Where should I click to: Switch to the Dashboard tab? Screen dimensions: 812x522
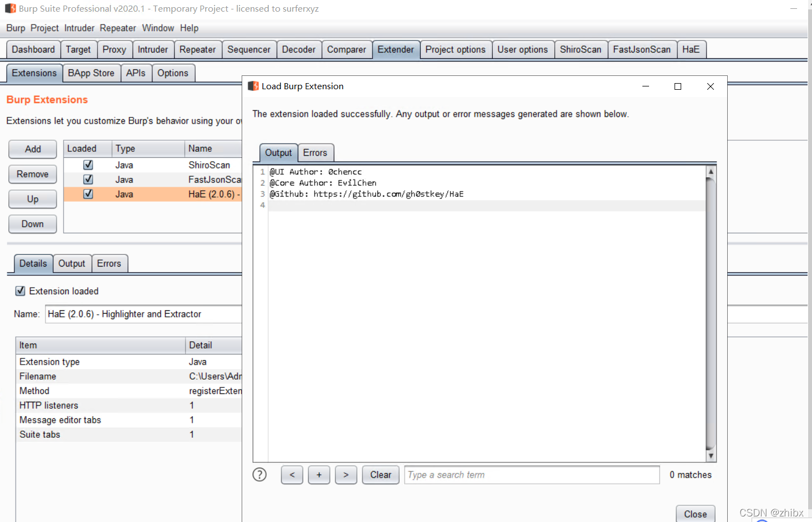tap(33, 49)
